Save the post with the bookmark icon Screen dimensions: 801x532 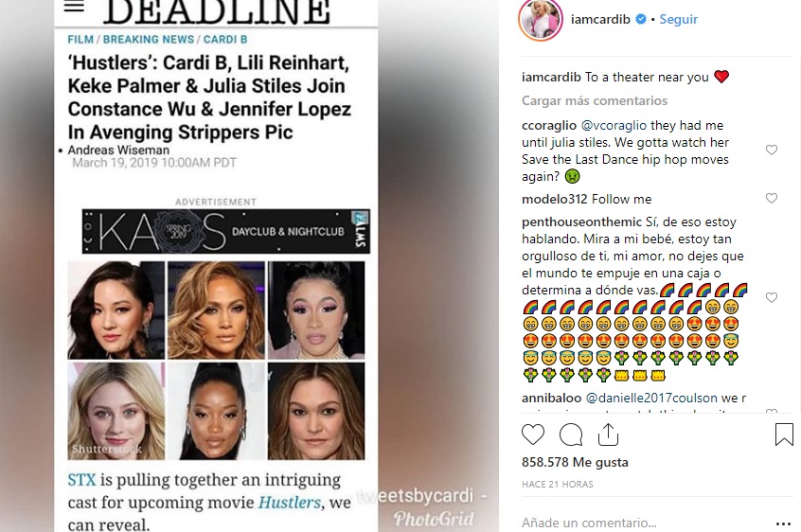[784, 434]
